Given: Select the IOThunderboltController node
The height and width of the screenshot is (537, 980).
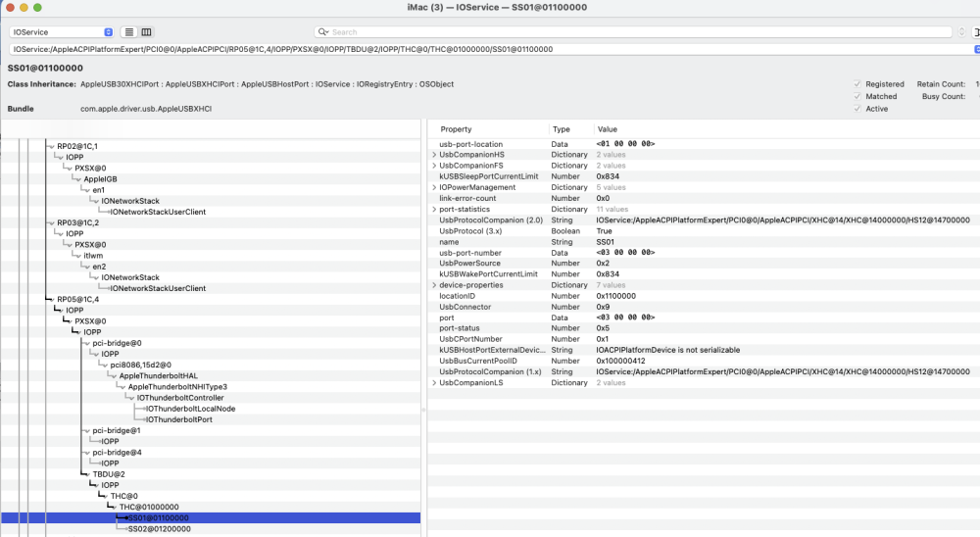Looking at the screenshot, I should click(180, 398).
